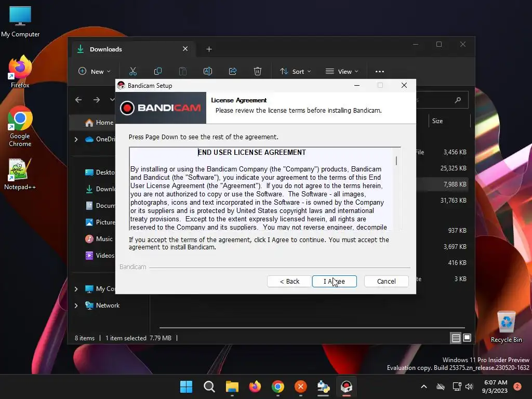Select the file row sized 3,456 KB

tap(442, 152)
